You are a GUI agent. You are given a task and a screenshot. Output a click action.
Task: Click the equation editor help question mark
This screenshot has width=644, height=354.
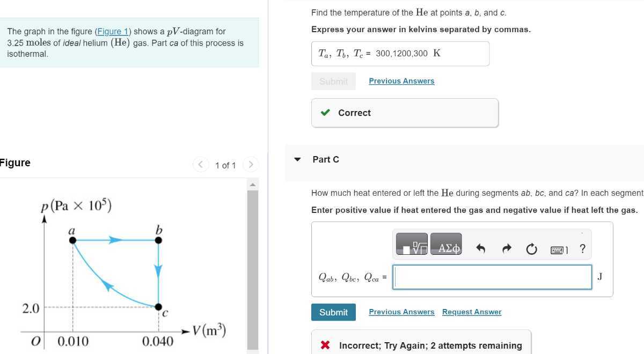[582, 248]
